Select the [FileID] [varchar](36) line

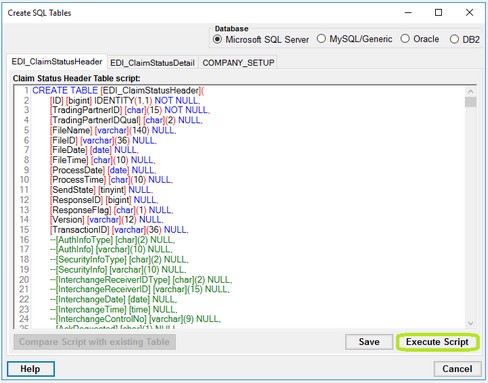click(x=103, y=140)
